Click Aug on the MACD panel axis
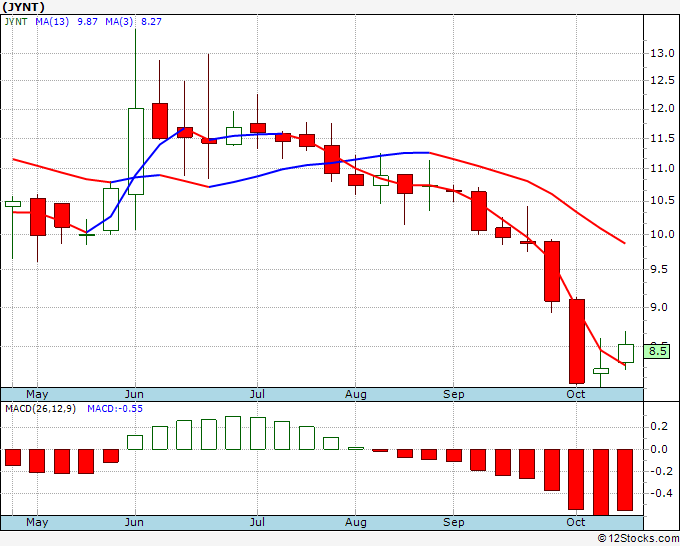 click(x=356, y=522)
